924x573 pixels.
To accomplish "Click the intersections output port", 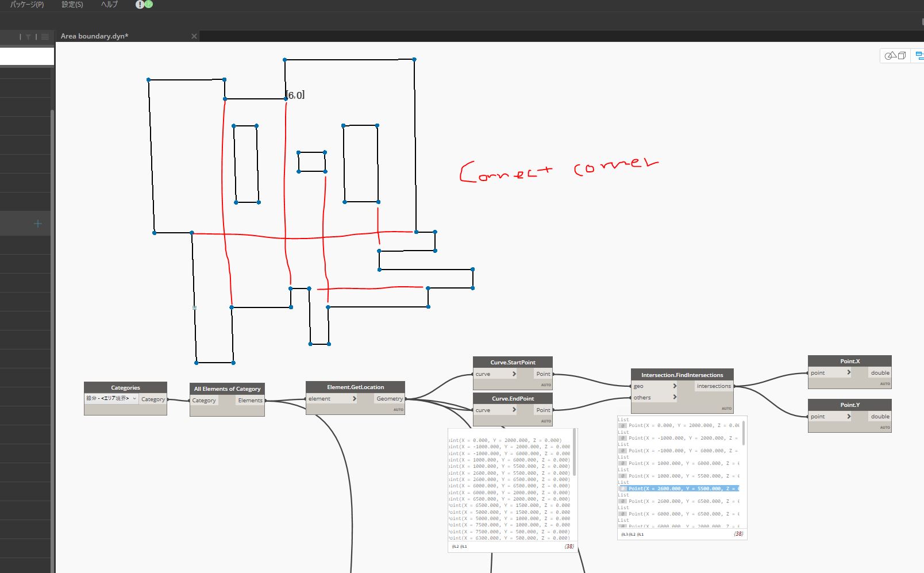I will (x=714, y=386).
